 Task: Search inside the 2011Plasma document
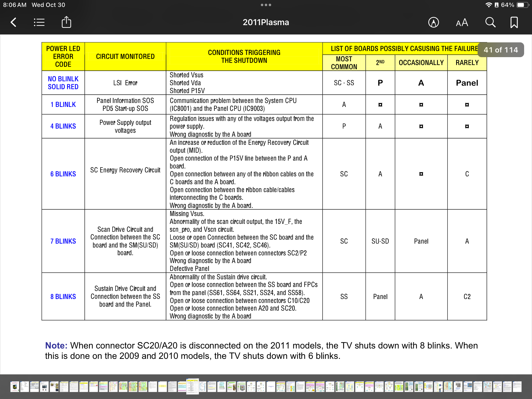point(490,22)
